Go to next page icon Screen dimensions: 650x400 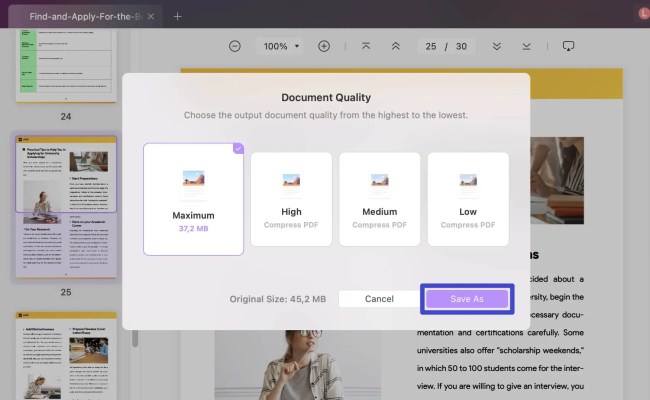coord(497,46)
